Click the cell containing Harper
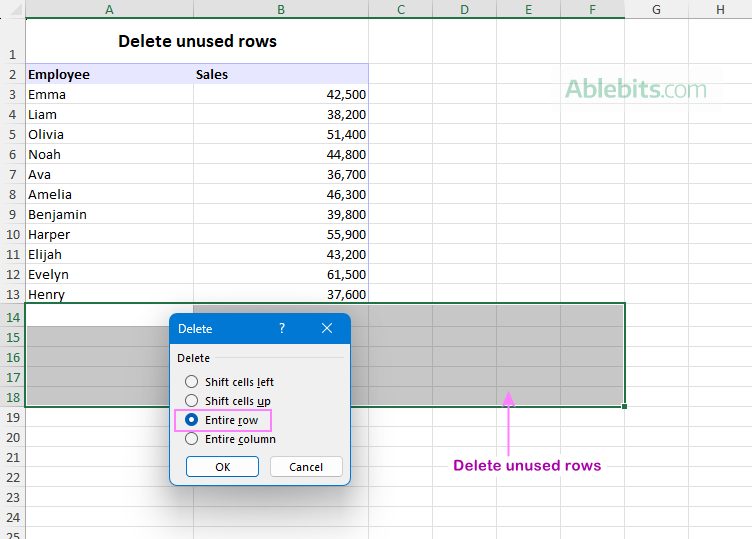Viewport: 752px width, 539px height. tap(109, 234)
